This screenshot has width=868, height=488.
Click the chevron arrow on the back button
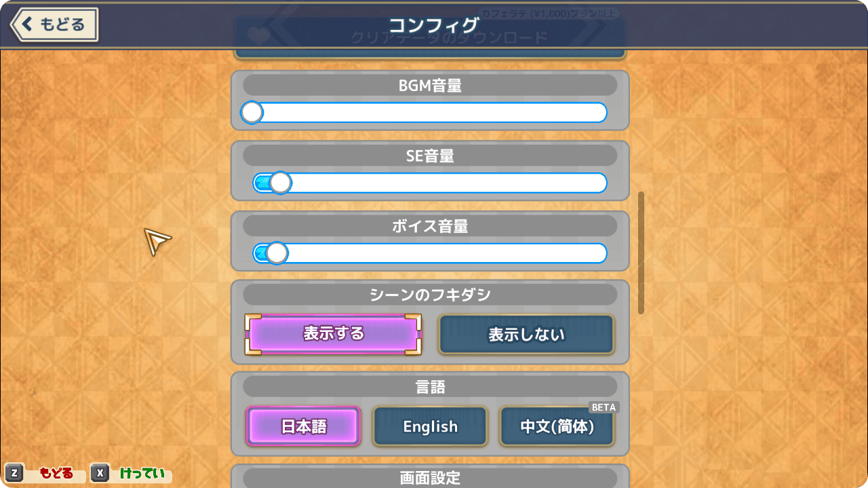[x=27, y=24]
